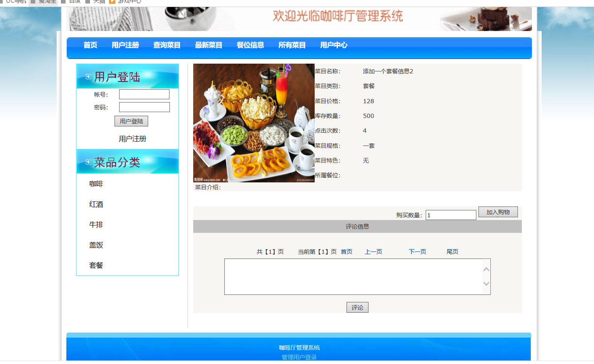
Task: Click the plus icon beside 菜品分类 header
Action: (x=88, y=162)
